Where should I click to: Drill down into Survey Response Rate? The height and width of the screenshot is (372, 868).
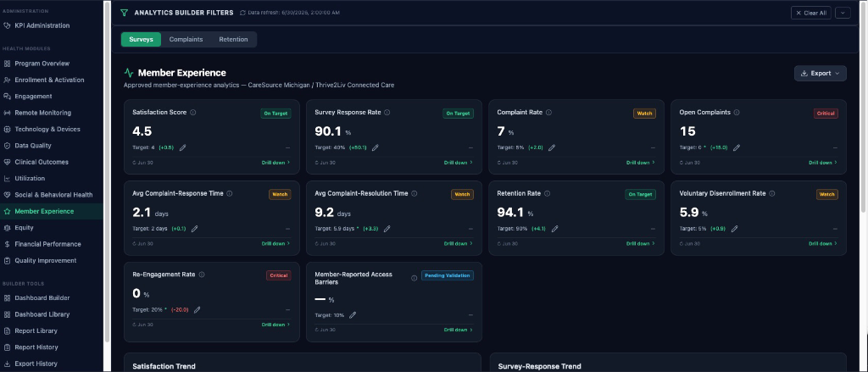(458, 163)
